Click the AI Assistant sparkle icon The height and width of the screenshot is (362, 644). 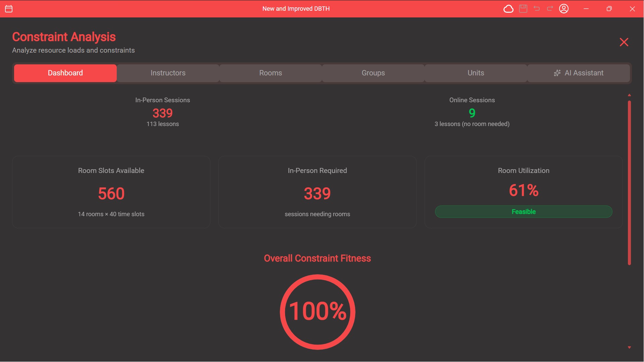point(557,73)
